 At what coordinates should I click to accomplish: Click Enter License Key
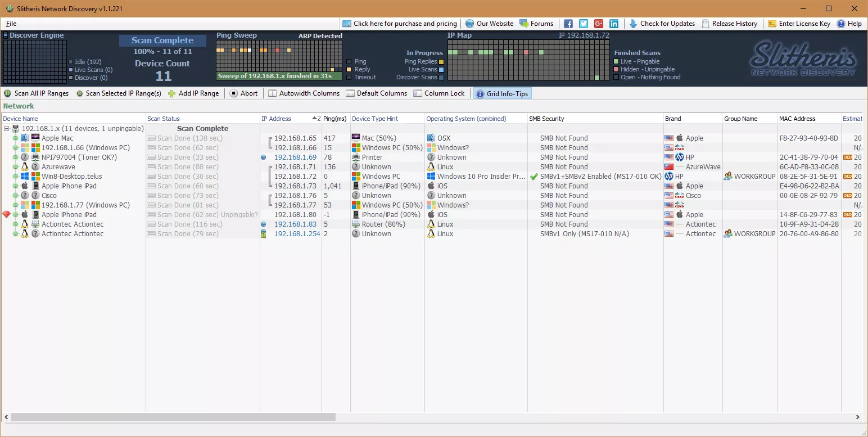(x=799, y=24)
